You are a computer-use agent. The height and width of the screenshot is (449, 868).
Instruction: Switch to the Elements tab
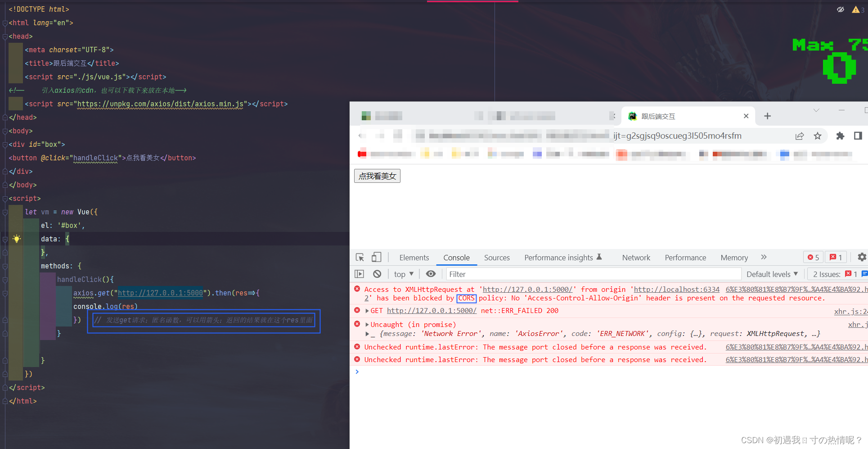point(414,258)
